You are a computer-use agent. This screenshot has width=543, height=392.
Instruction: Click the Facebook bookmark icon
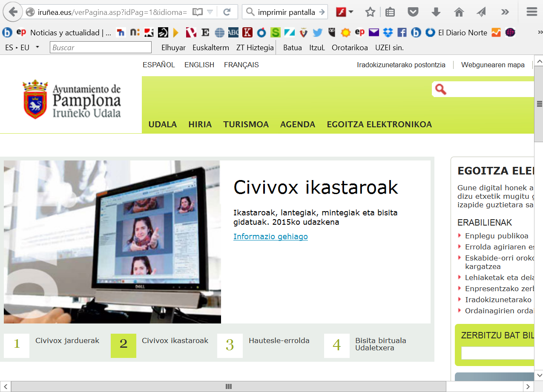(x=402, y=32)
